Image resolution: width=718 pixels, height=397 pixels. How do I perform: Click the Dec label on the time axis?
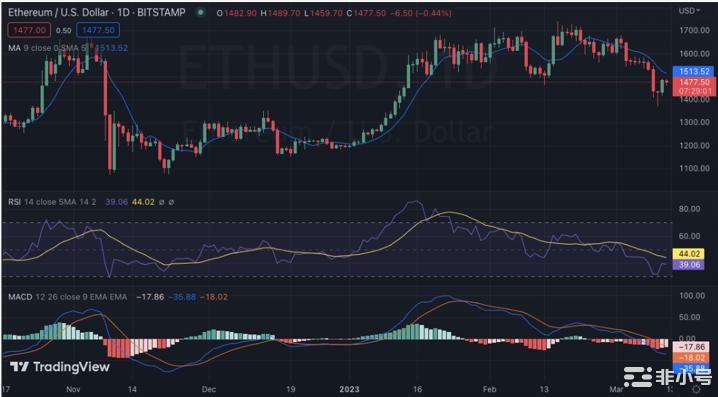coord(208,390)
